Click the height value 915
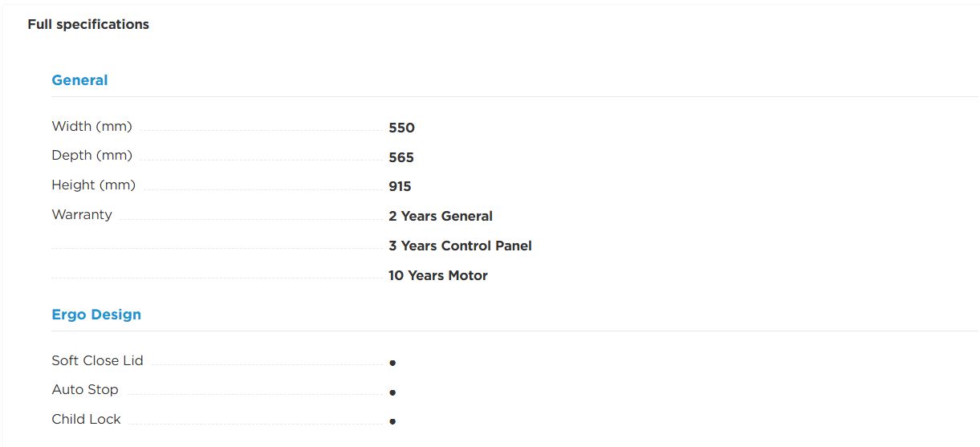The height and width of the screenshot is (447, 980). point(400,187)
